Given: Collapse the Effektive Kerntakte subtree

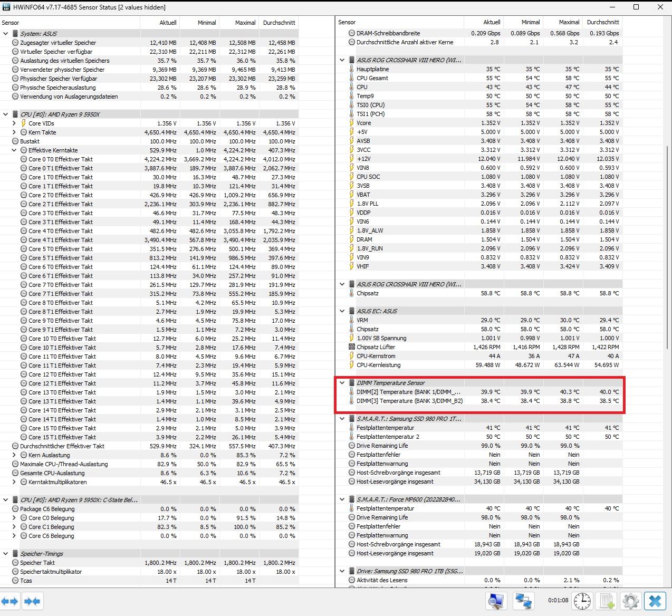Looking at the screenshot, I should coord(14,150).
